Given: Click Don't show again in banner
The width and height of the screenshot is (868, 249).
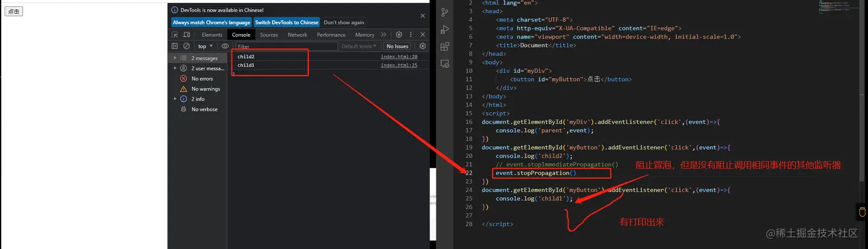Looking at the screenshot, I should (344, 22).
